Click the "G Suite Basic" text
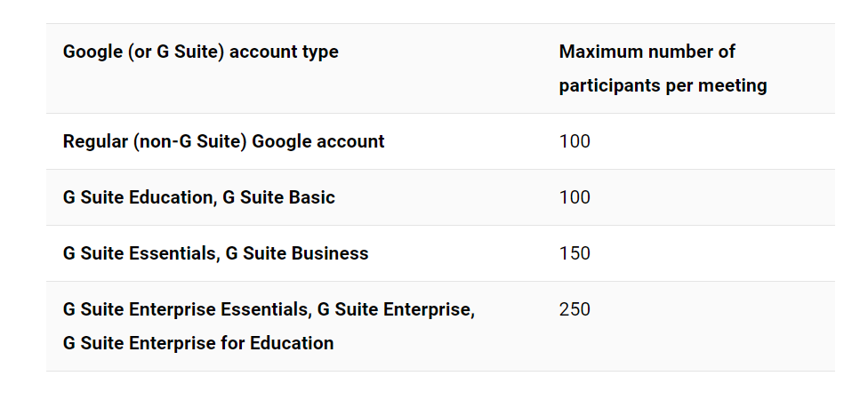The image size is (868, 416). pyautogui.click(x=278, y=197)
